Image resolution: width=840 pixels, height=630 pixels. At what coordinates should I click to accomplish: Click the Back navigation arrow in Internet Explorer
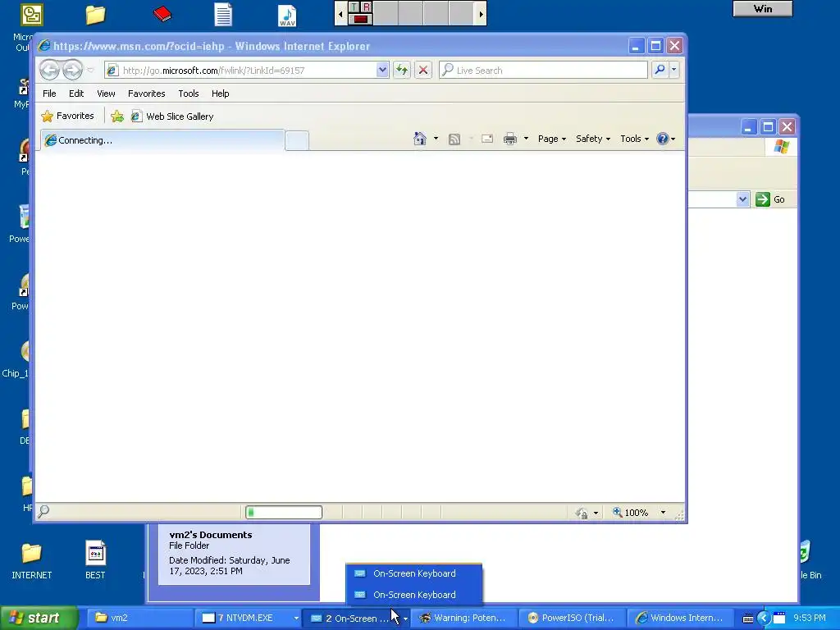point(50,70)
